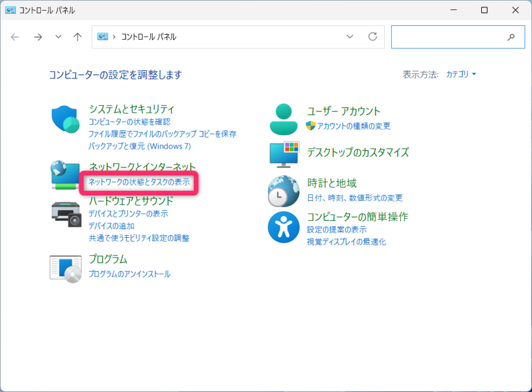The image size is (532, 392).
Task: Navigate up one level with up arrow
Action: click(77, 37)
